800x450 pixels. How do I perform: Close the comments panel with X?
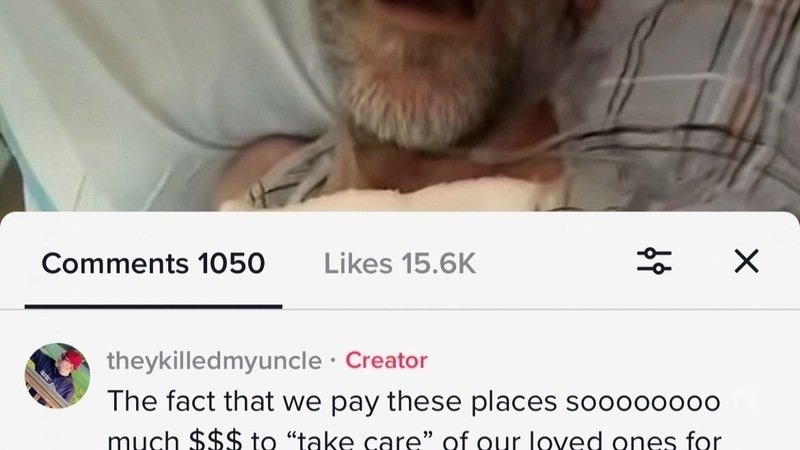tap(746, 261)
